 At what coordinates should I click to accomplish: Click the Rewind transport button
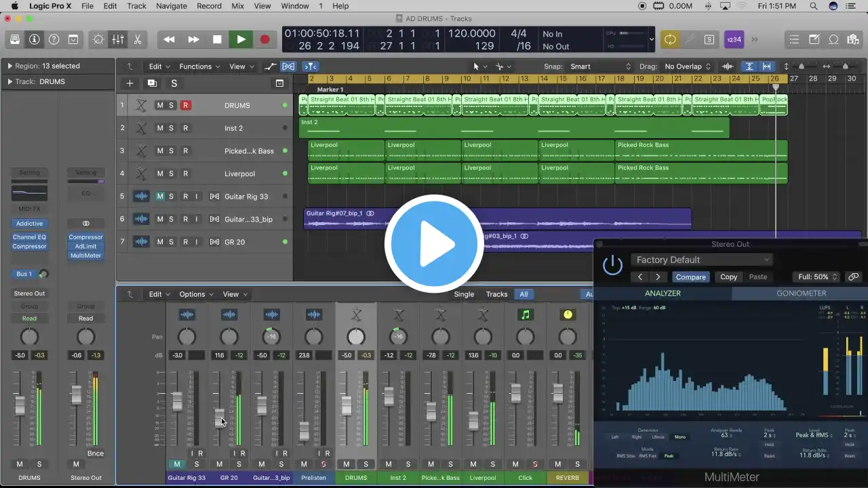click(x=169, y=39)
